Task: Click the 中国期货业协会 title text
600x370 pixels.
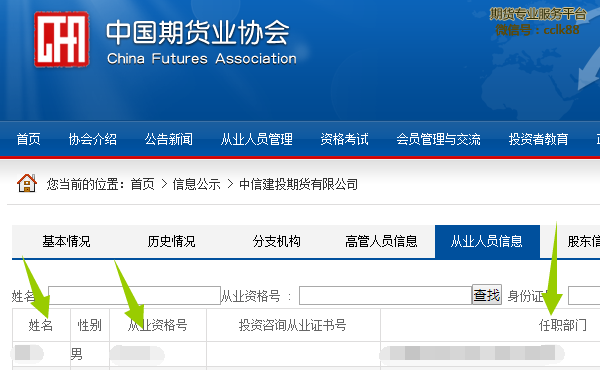Action: pos(198,33)
